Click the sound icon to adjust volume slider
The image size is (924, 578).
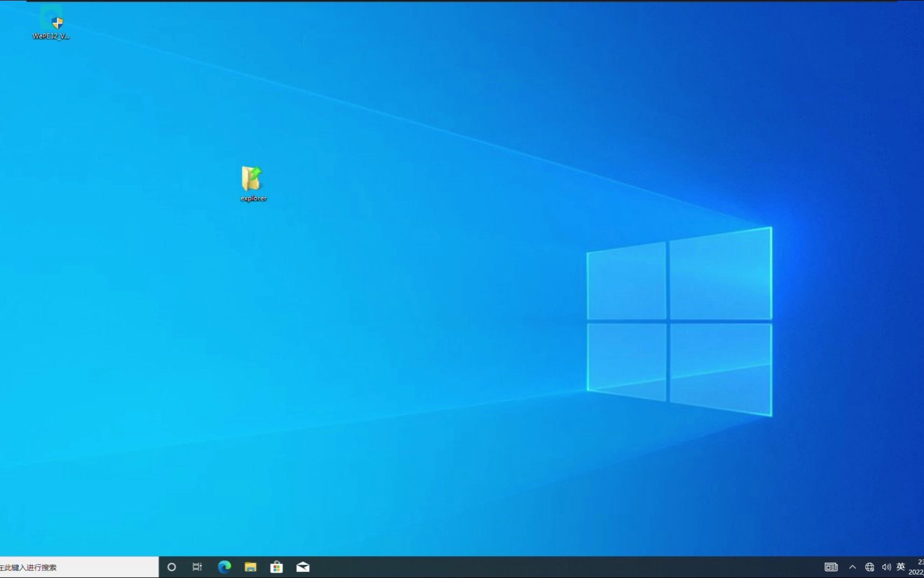[x=887, y=567]
